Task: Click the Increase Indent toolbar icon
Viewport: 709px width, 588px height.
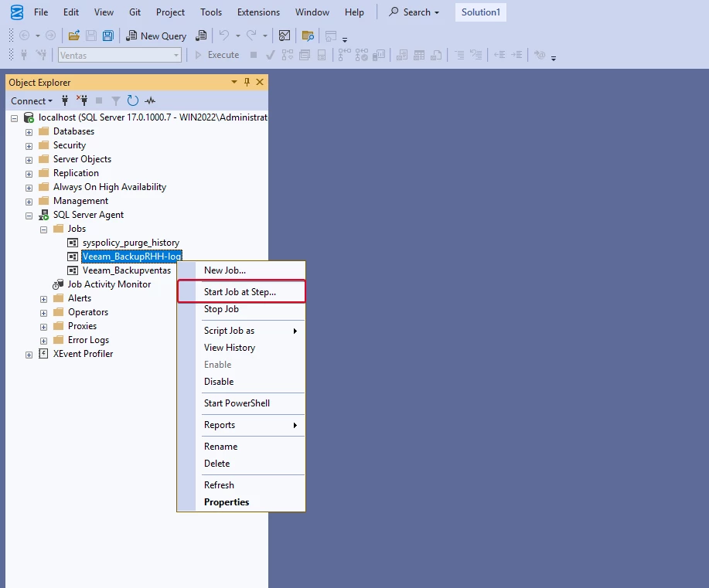Action: pos(516,55)
